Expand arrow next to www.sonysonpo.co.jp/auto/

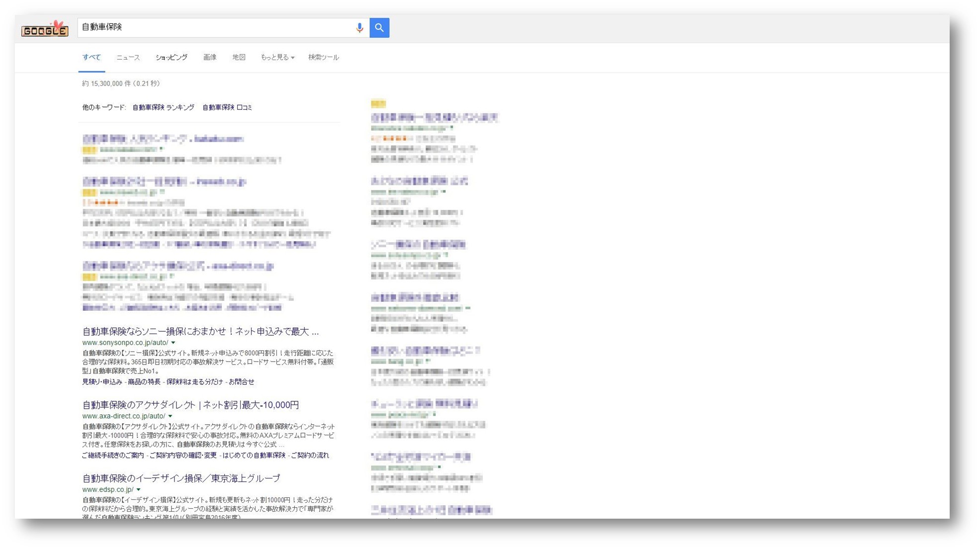pyautogui.click(x=173, y=343)
